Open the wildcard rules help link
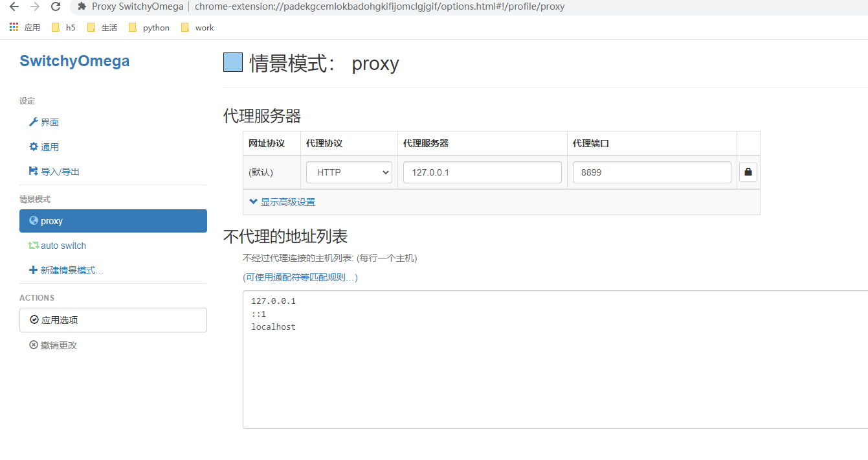 click(300, 277)
